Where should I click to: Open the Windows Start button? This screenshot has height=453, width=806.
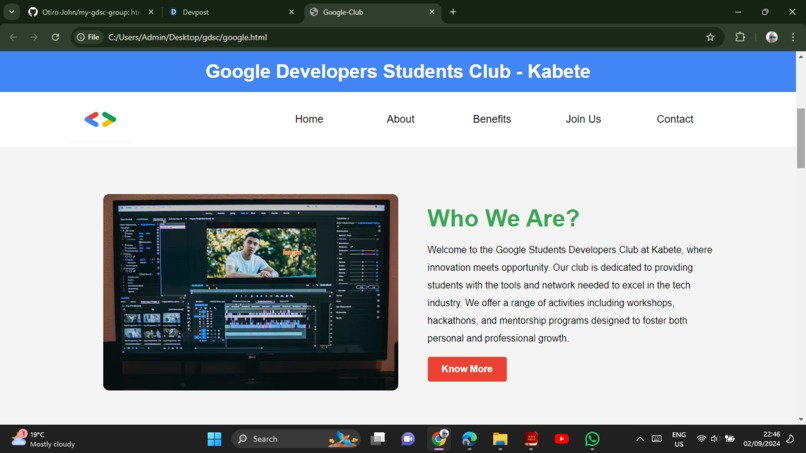[214, 439]
